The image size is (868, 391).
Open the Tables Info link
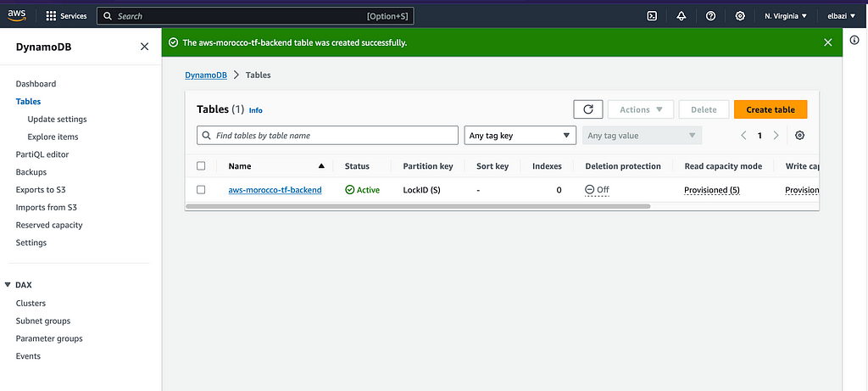[256, 110]
